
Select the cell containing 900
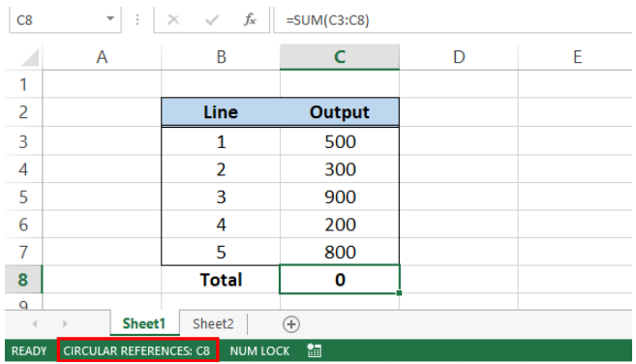pos(340,197)
